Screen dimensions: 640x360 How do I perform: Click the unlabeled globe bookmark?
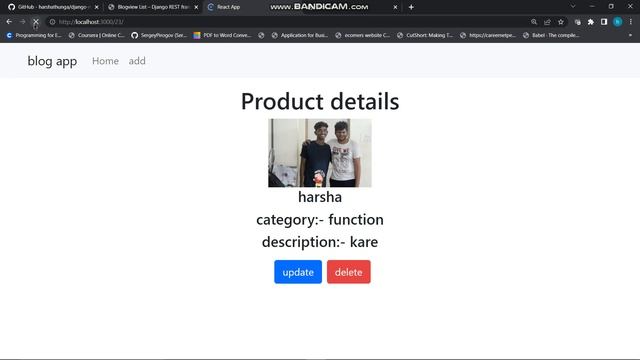(x=261, y=36)
